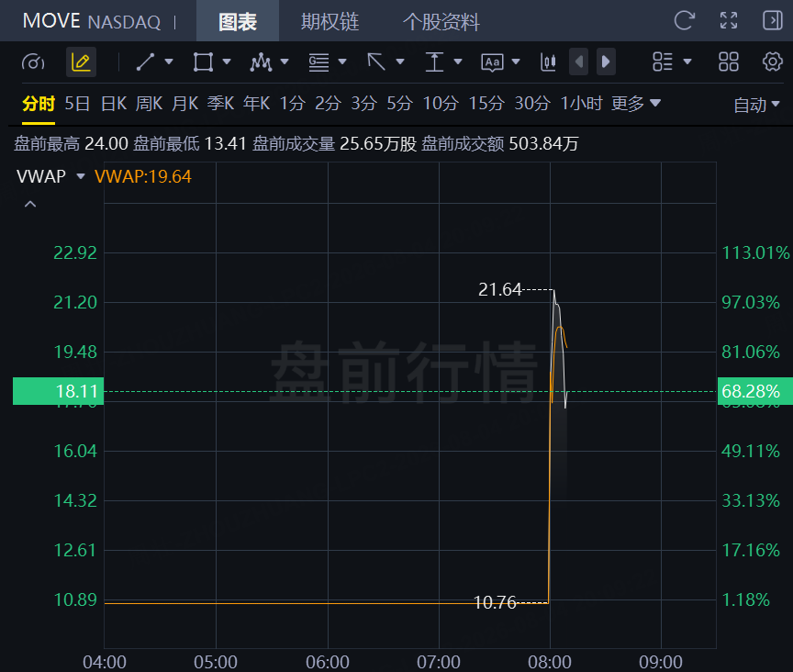The image size is (793, 672).
Task: Collapse the side panel icon
Action: 772,21
